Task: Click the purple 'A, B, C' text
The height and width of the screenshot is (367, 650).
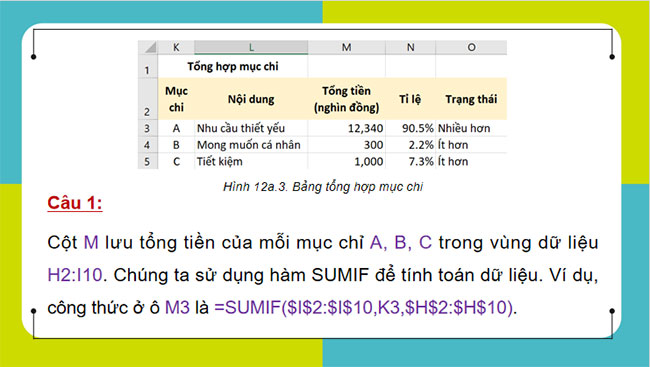Action: pos(401,243)
